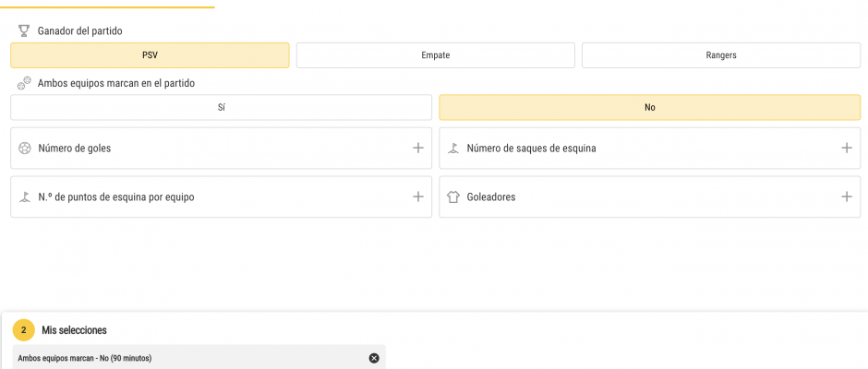Screen dimensions: 868x369
Task: Click the jersey icon in Goleadores
Action: 453,196
